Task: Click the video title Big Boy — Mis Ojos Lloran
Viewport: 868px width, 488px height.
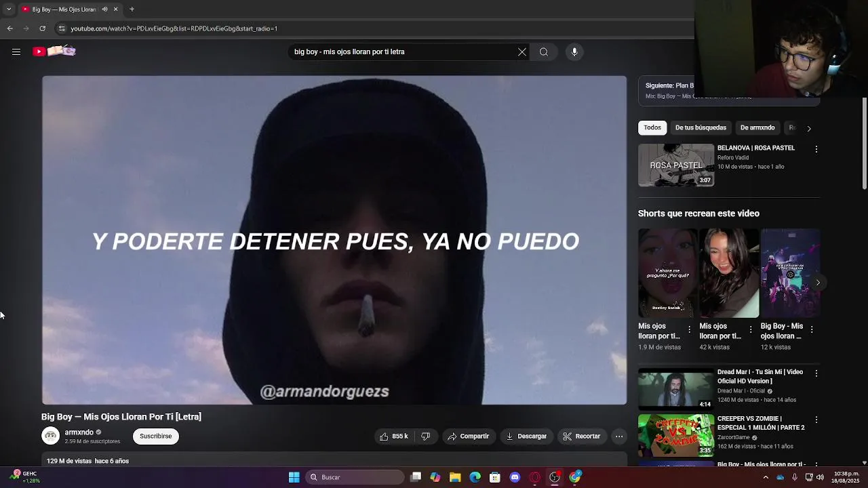Action: pos(121,417)
